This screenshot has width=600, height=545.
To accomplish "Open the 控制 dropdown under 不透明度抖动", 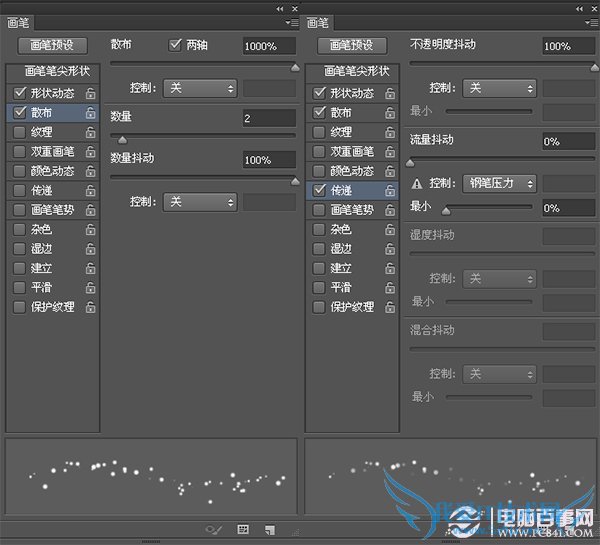I will (x=499, y=88).
